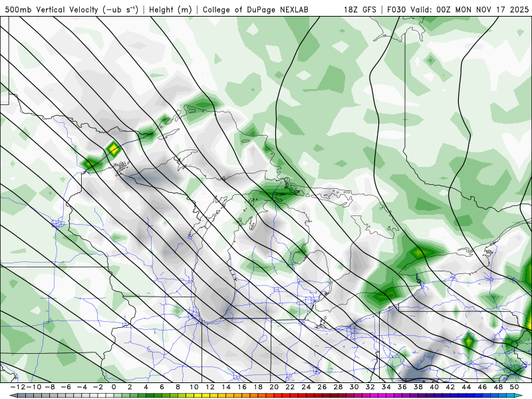Click the "48" color scale label
Screen dimensions: 532x399
click(x=498, y=387)
